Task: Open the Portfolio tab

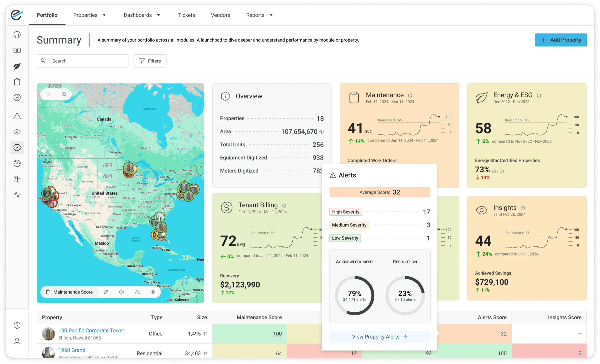Action: click(x=47, y=15)
